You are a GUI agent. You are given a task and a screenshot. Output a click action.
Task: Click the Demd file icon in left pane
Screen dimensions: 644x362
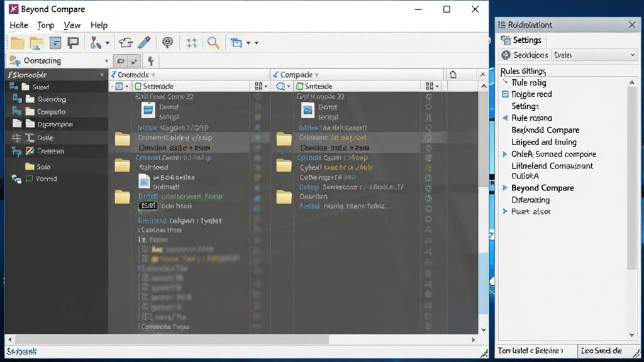[148, 110]
